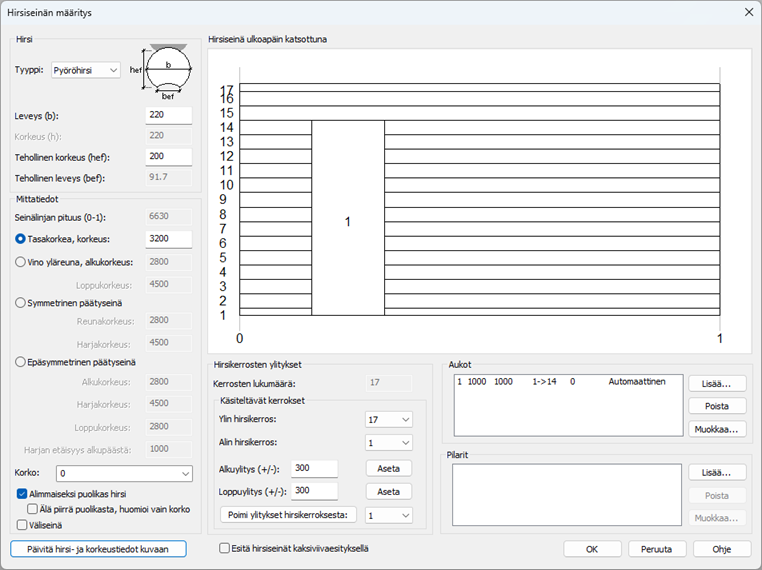Choose Symmetrinen päätyseinä option
Screen dimensions: 762x570
tap(21, 302)
